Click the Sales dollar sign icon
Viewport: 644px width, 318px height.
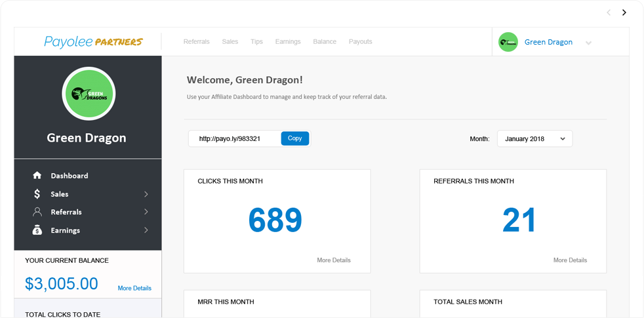37,194
